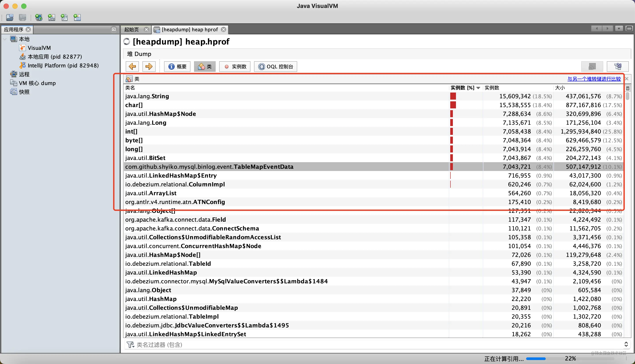The height and width of the screenshot is (364, 635).
Task: Navigate back with the left arrow button
Action: pos(132,67)
